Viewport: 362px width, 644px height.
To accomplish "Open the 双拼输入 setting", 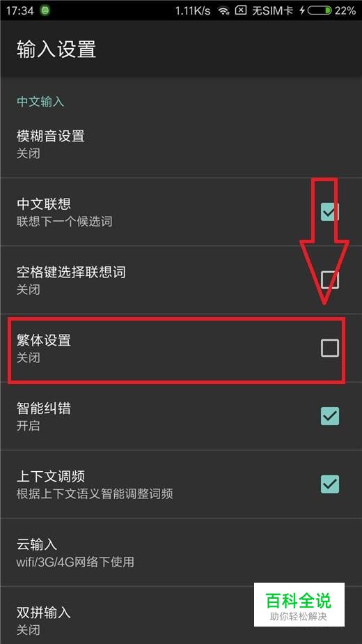I will [181, 616].
